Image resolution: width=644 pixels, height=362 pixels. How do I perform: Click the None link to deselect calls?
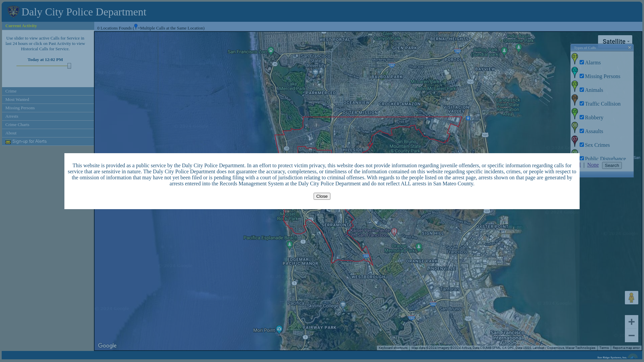point(593,165)
